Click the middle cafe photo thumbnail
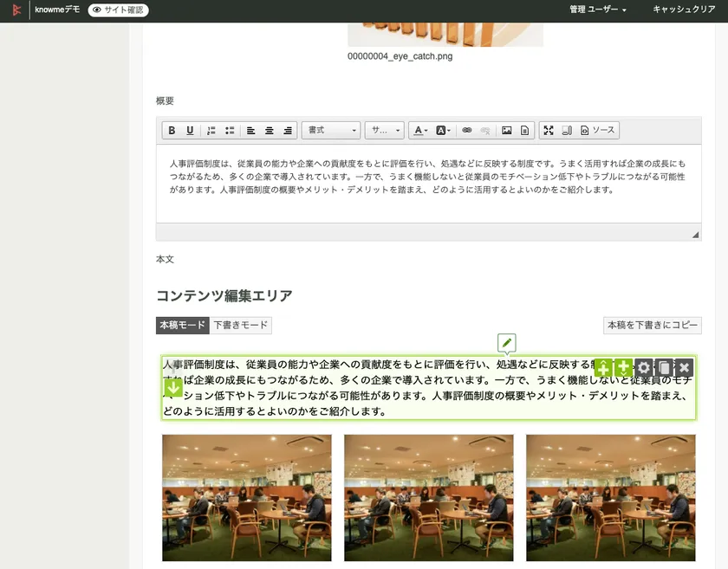Screen dimensions: 728x569 [428, 497]
